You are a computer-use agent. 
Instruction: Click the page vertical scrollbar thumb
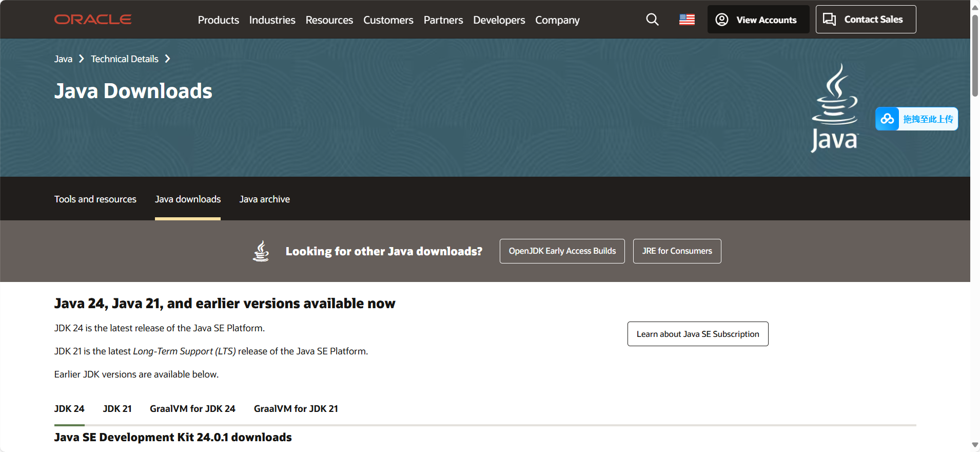tap(975, 55)
